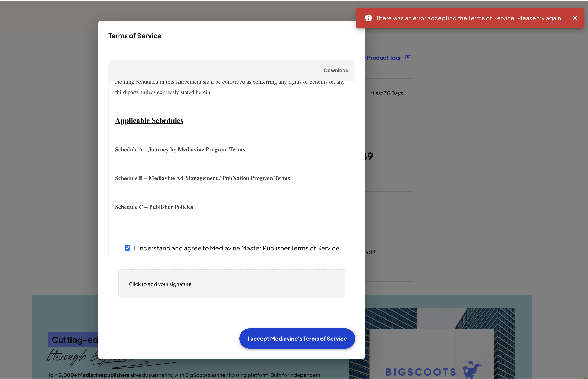Viewport: 588px width, 379px height.
Task: Click the Terms of Service modal title
Action: [x=135, y=36]
